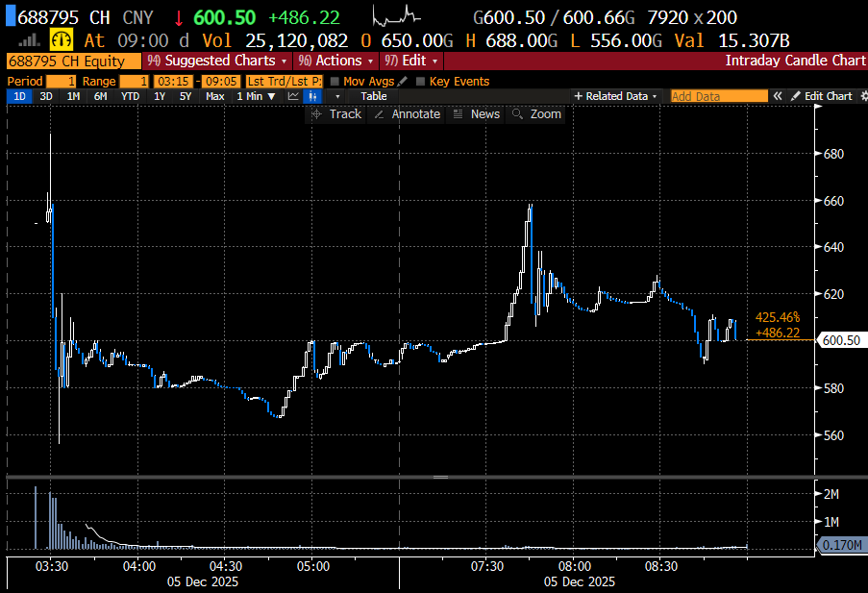Enable the Mov Avgs checkbox
This screenshot has width=868, height=593.
(335, 82)
